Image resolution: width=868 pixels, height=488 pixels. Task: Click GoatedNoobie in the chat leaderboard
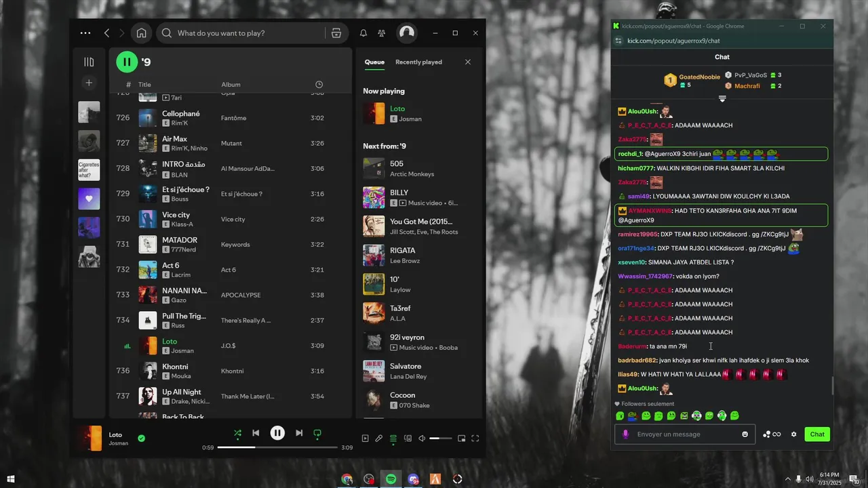tap(701, 77)
